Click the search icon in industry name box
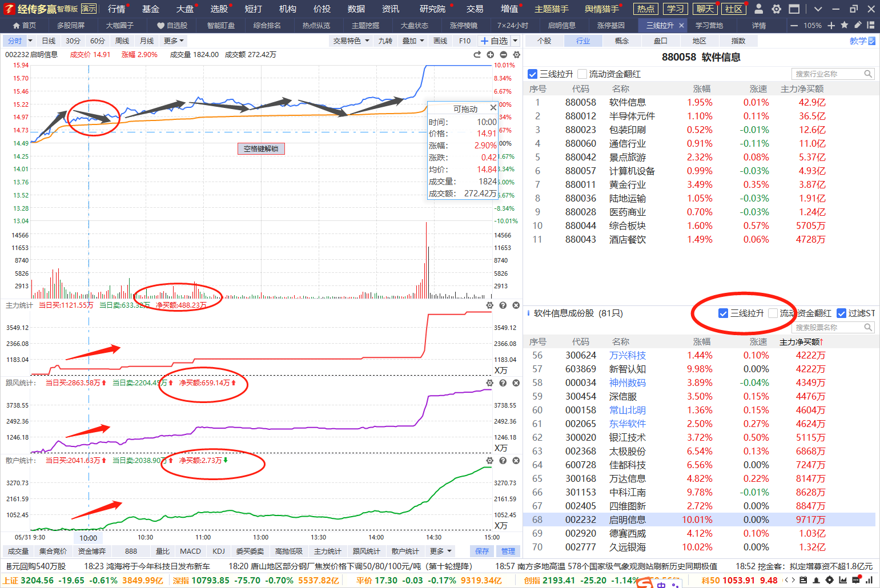The width and height of the screenshot is (880, 588). 868,74
